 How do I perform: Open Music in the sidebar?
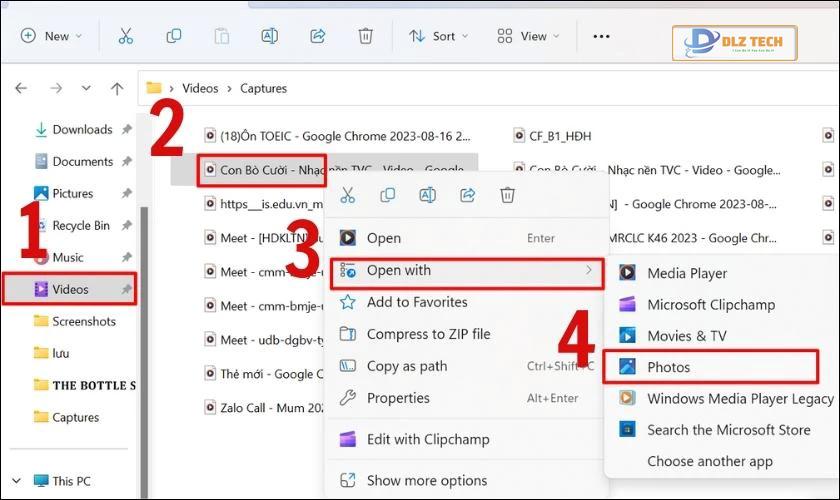click(x=58, y=258)
